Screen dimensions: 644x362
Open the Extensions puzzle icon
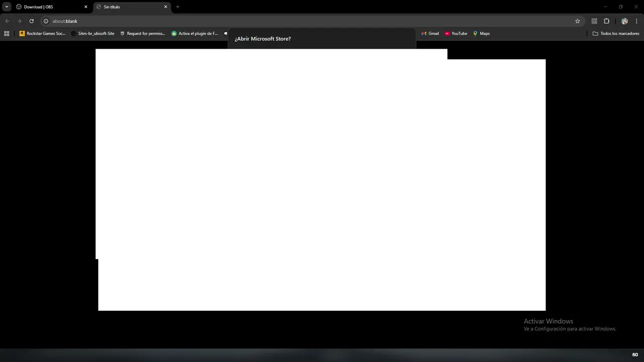(x=606, y=21)
